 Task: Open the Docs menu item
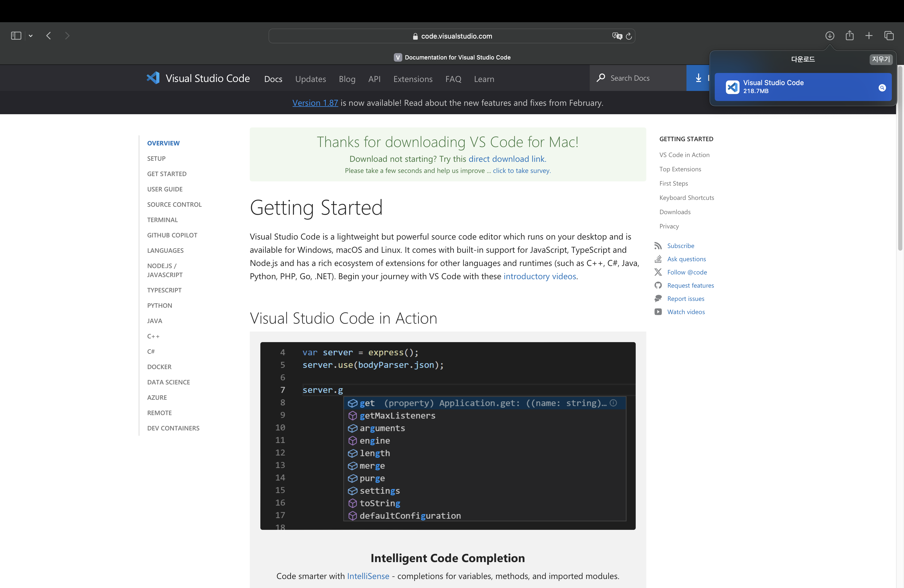(x=273, y=79)
